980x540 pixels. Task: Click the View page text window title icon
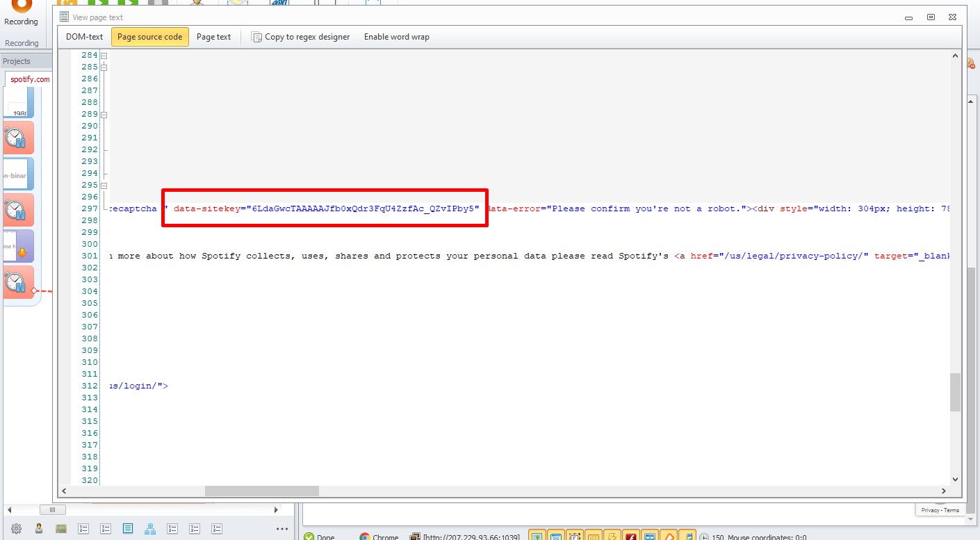pos(65,17)
